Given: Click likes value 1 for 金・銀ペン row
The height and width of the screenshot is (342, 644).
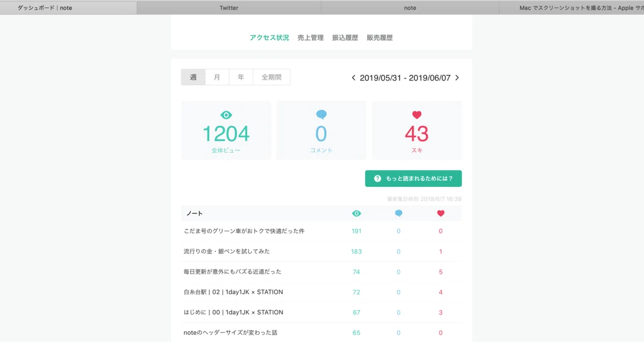Looking at the screenshot, I should pos(441,251).
